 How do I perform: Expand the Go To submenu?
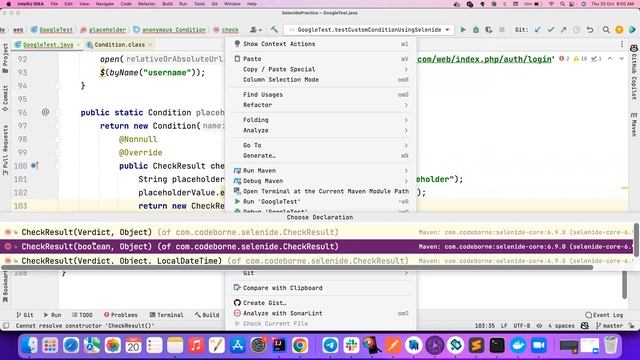(x=321, y=145)
